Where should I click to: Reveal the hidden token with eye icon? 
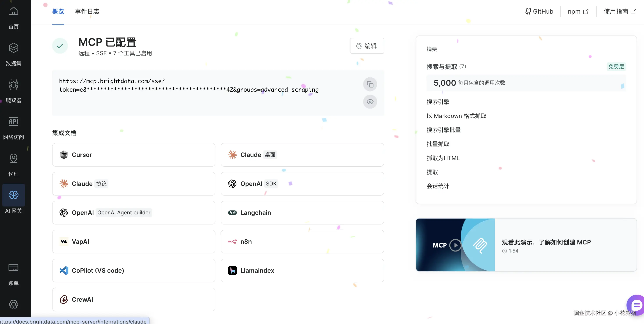point(370,102)
